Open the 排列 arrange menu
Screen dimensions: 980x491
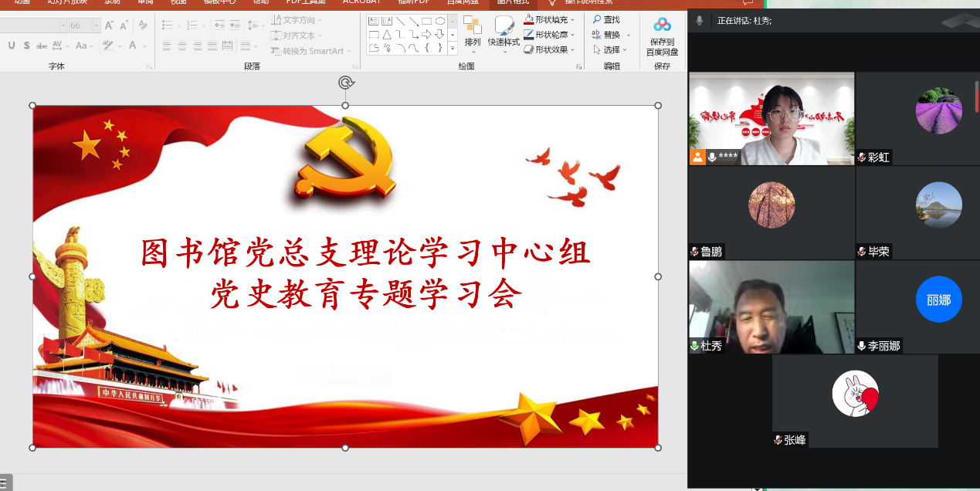[x=473, y=34]
